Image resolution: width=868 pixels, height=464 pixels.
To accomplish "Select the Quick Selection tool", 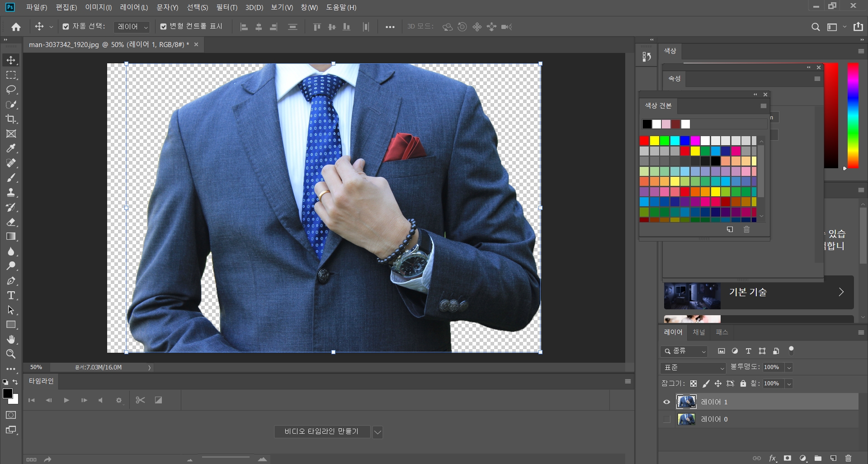I will point(11,104).
